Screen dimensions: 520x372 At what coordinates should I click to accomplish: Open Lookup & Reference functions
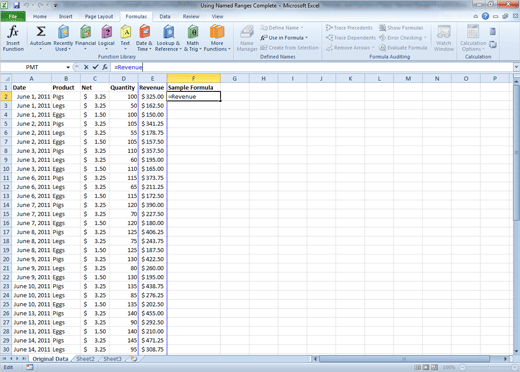coord(168,38)
